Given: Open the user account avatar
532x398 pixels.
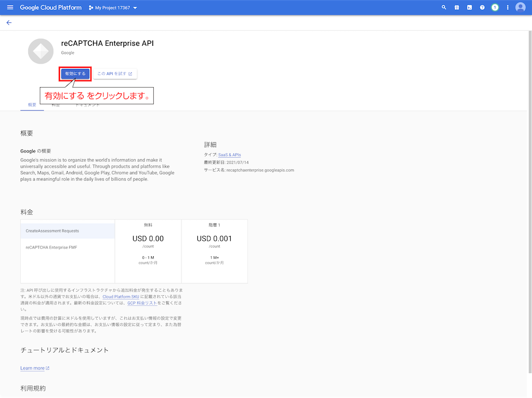Looking at the screenshot, I should [520, 7].
